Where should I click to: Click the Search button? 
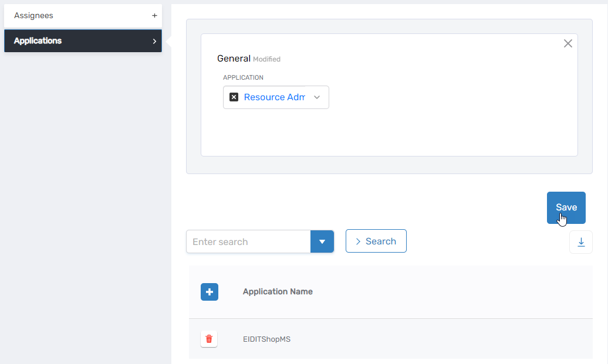[376, 241]
